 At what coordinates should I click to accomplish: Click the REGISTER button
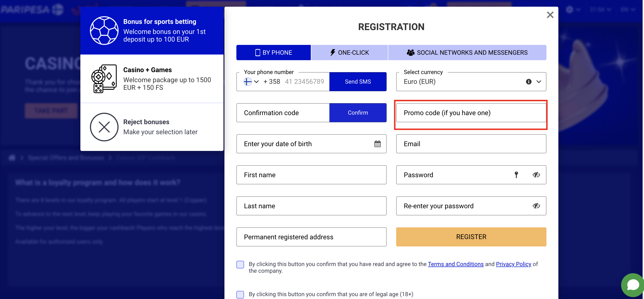tap(471, 236)
